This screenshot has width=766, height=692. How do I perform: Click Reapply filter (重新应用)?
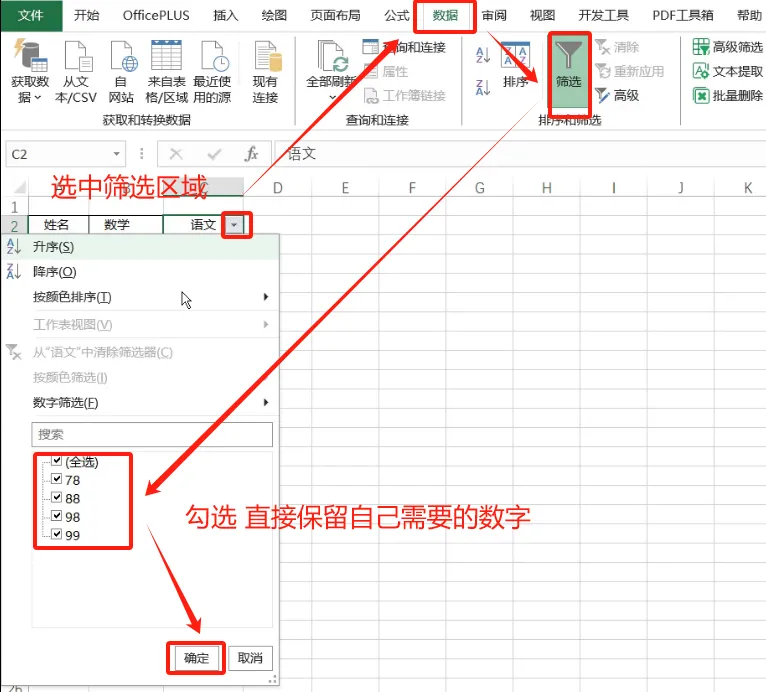[x=629, y=71]
